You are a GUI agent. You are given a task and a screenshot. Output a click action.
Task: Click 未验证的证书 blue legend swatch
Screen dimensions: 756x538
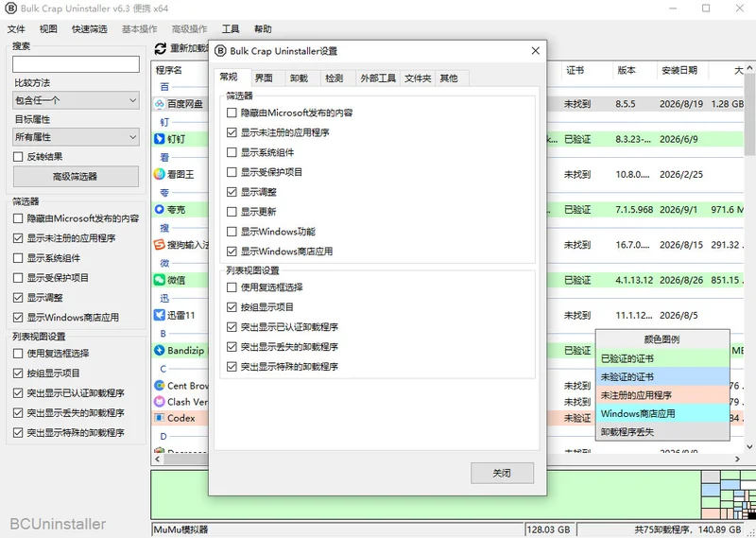click(x=662, y=377)
